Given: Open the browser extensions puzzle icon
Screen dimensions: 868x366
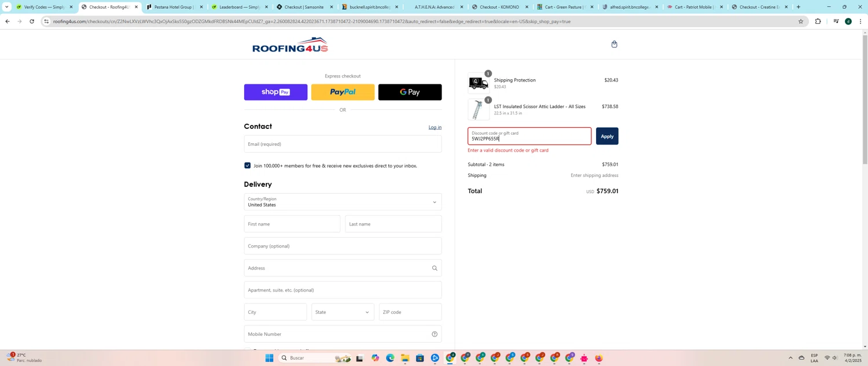Looking at the screenshot, I should coord(818,21).
